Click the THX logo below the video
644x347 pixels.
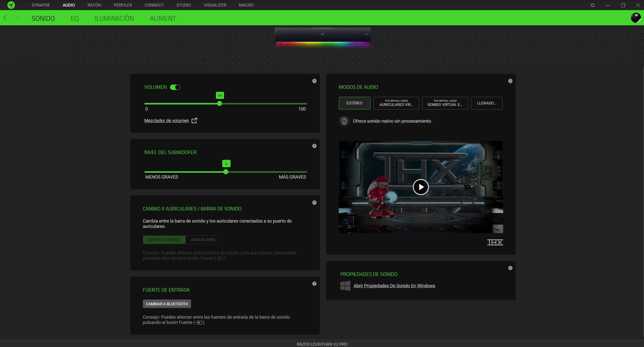pos(495,242)
